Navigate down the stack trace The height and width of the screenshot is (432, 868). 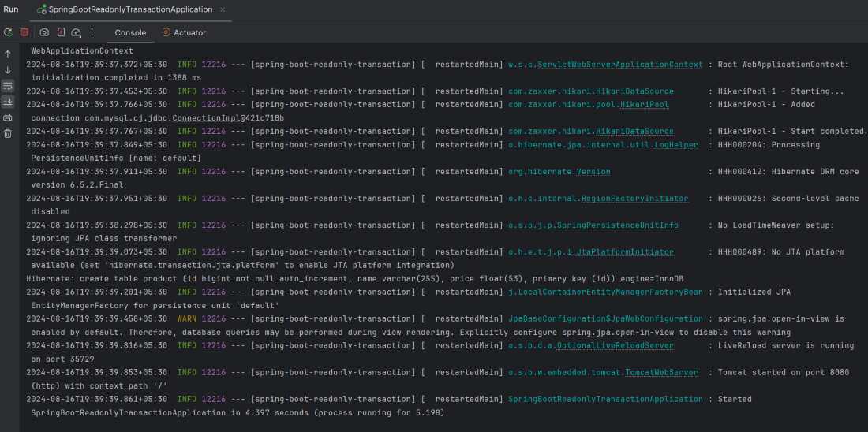8,70
